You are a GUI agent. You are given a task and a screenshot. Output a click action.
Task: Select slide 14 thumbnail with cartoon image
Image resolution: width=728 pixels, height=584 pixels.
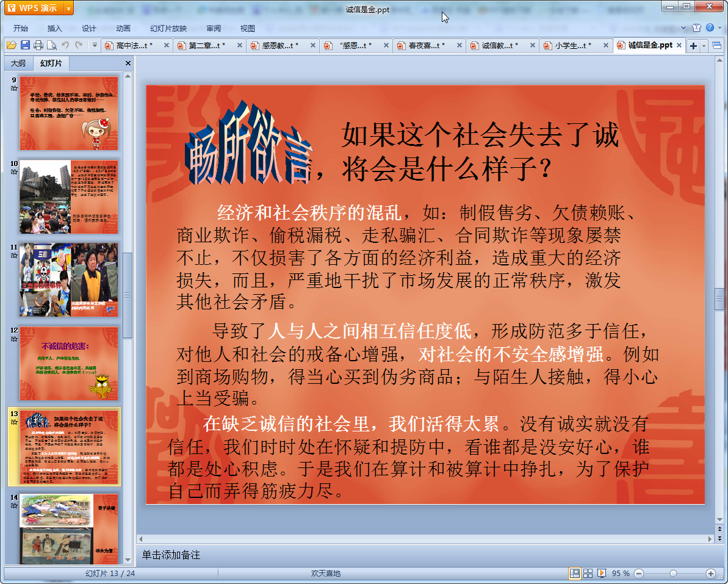pos(69,529)
